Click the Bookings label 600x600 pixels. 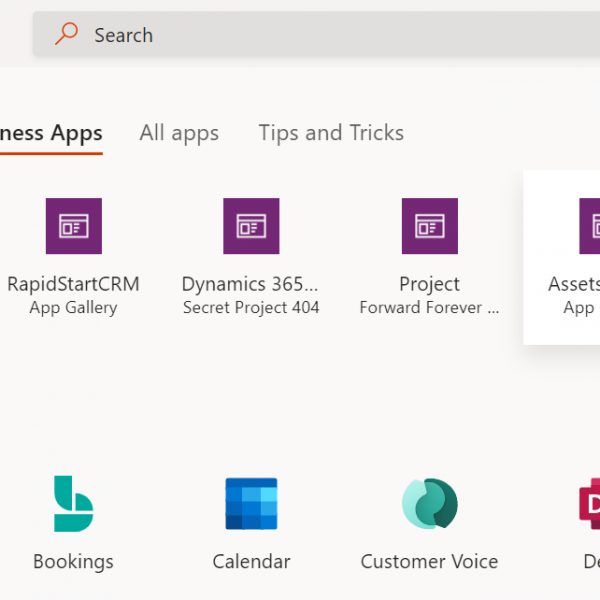73,562
